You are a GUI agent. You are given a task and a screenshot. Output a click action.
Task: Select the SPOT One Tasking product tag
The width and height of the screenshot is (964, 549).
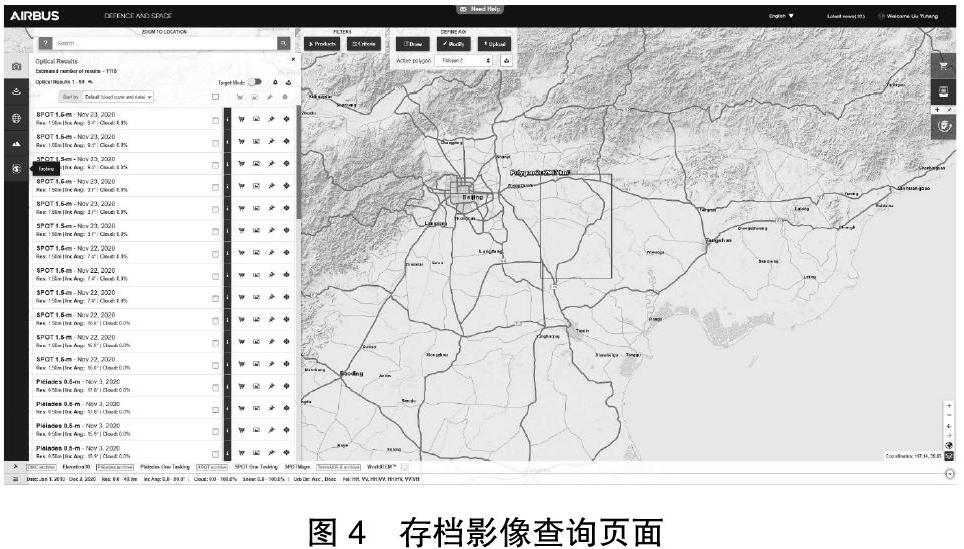tap(256, 467)
